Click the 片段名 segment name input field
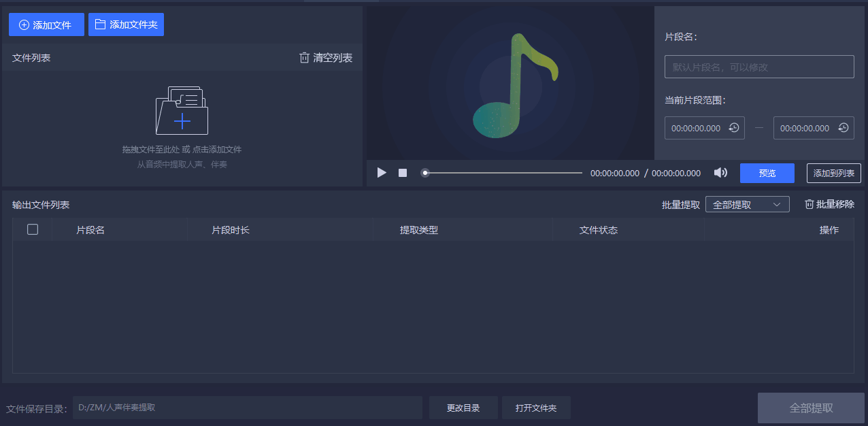868x426 pixels. click(x=758, y=67)
